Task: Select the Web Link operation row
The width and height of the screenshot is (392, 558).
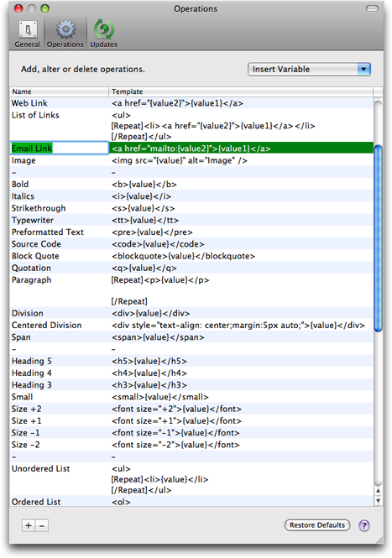Action: click(191, 103)
